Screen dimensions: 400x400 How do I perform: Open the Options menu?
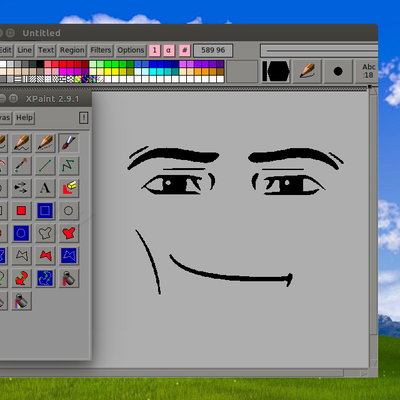click(x=131, y=50)
